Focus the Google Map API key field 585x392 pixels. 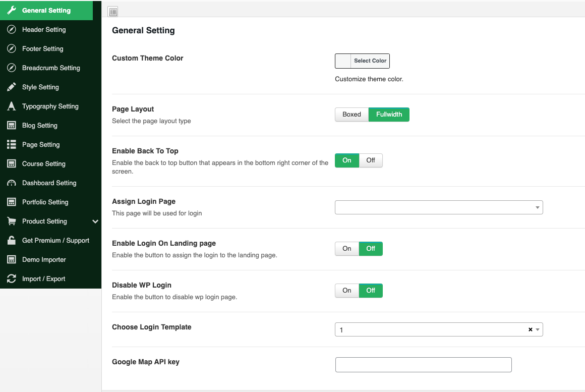424,365
